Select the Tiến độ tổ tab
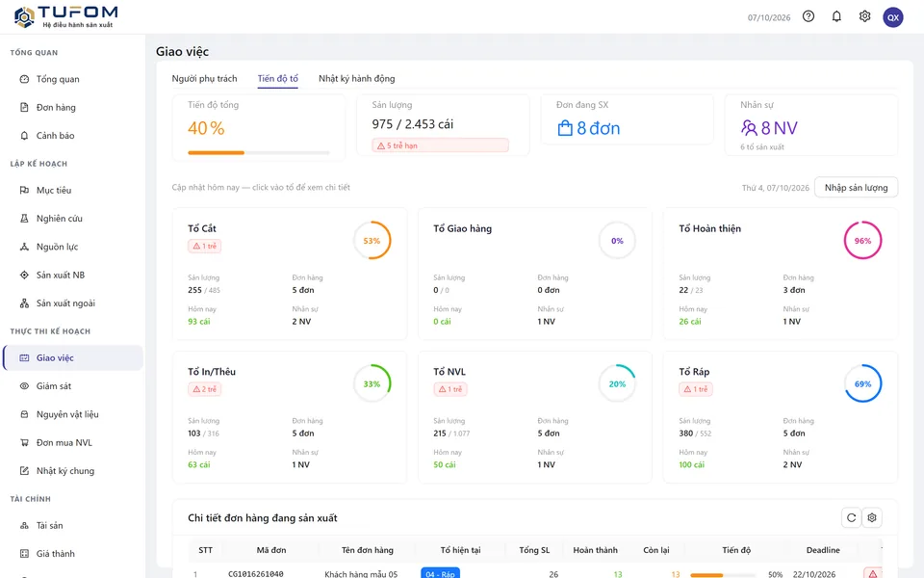Image resolution: width=924 pixels, height=578 pixels. coord(277,78)
